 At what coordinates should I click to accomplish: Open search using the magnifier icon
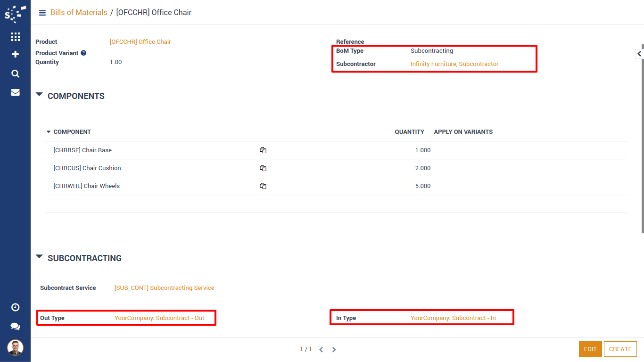(x=15, y=74)
